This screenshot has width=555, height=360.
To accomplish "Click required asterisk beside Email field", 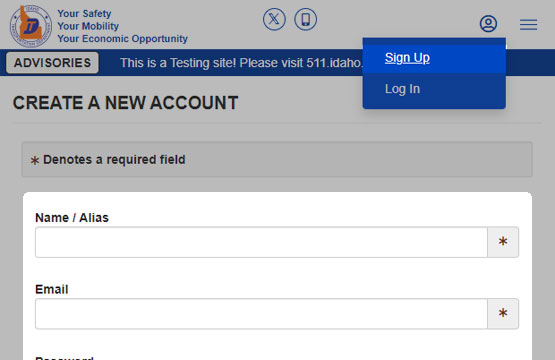I will (503, 314).
